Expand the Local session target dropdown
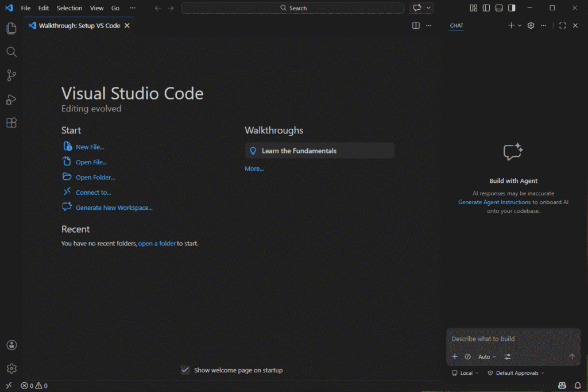Screen dimensions: 588x392 tap(466, 373)
